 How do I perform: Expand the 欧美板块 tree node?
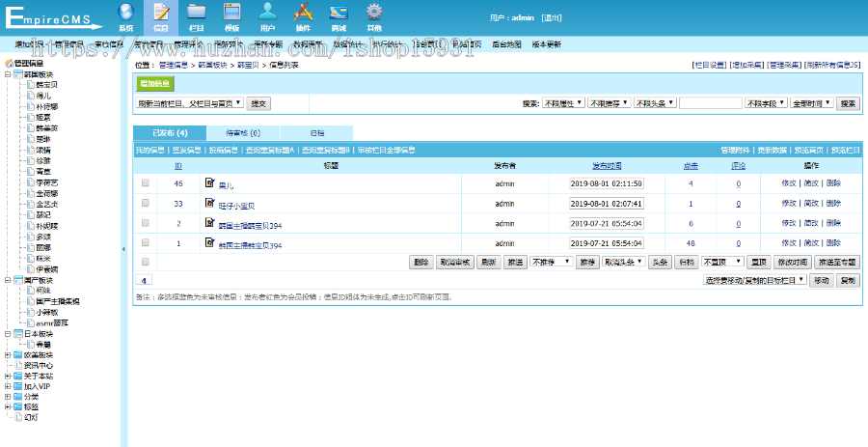click(8, 355)
